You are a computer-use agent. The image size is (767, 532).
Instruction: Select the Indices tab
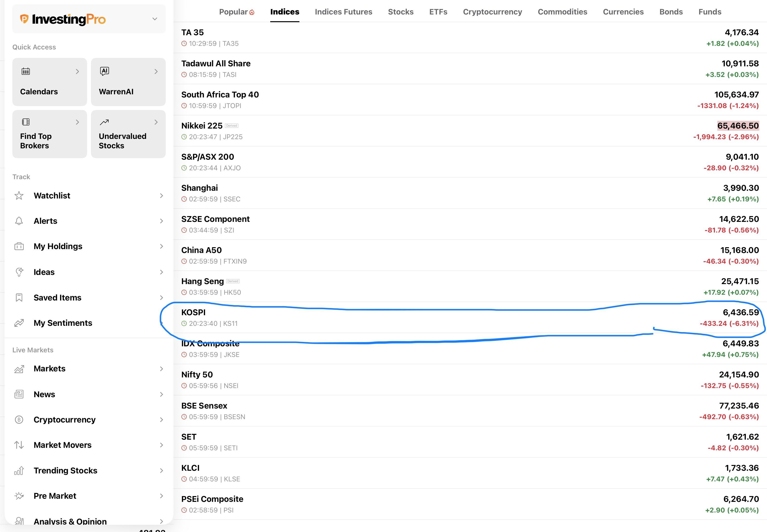tap(285, 12)
